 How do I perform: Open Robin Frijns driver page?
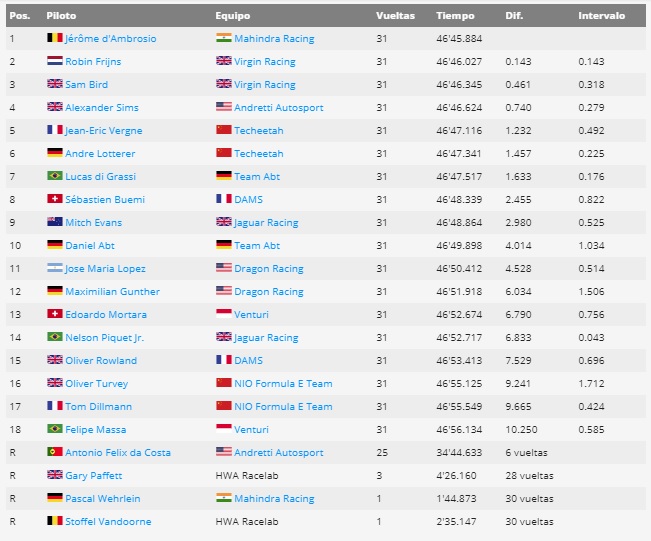(x=93, y=61)
